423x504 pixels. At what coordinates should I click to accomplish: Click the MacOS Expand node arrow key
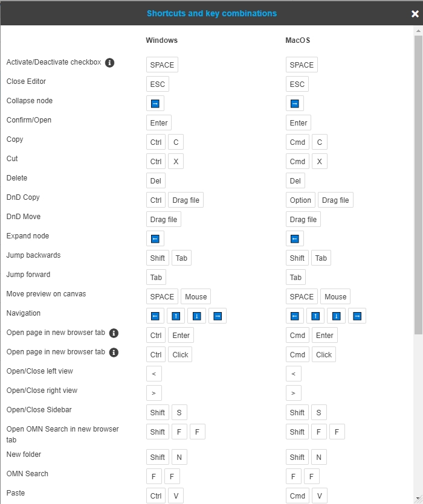[x=294, y=238]
